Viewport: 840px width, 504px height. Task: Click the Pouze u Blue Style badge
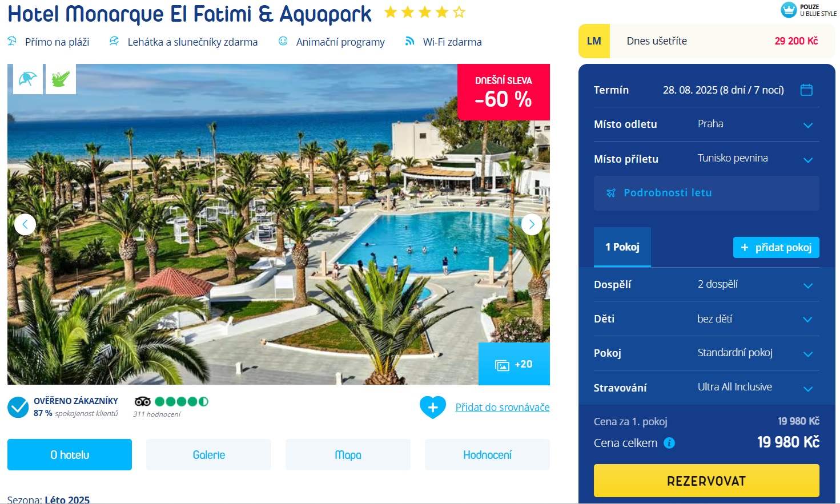tap(809, 10)
